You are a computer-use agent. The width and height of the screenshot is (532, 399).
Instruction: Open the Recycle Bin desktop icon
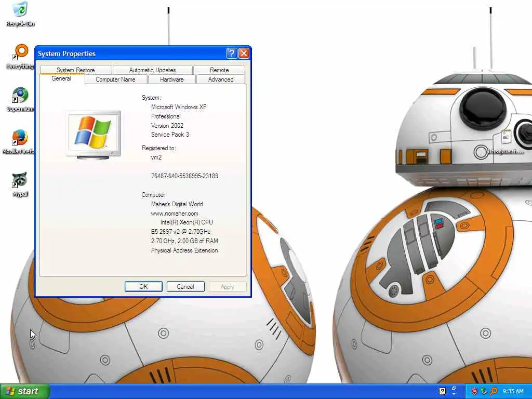[x=20, y=14]
